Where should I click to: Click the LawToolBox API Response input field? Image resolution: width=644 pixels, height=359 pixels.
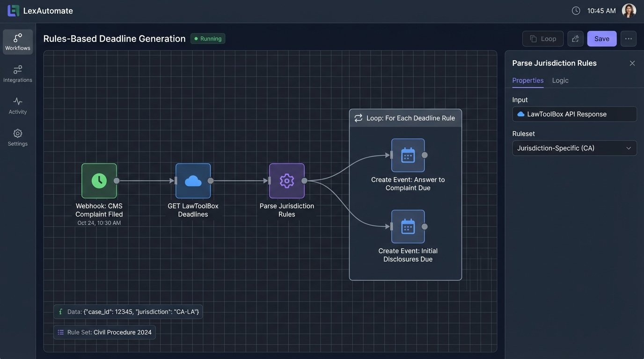[x=574, y=114]
